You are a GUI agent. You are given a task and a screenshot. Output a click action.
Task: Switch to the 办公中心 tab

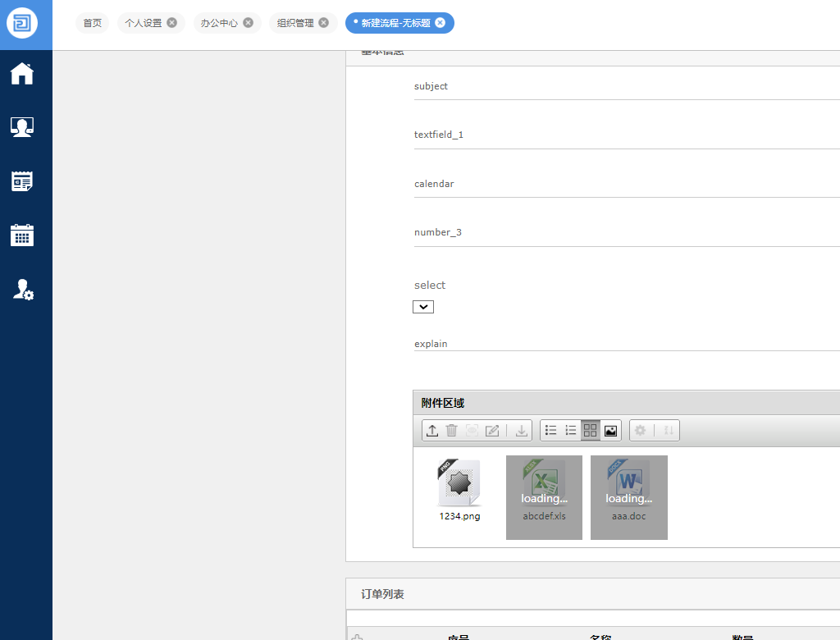219,23
